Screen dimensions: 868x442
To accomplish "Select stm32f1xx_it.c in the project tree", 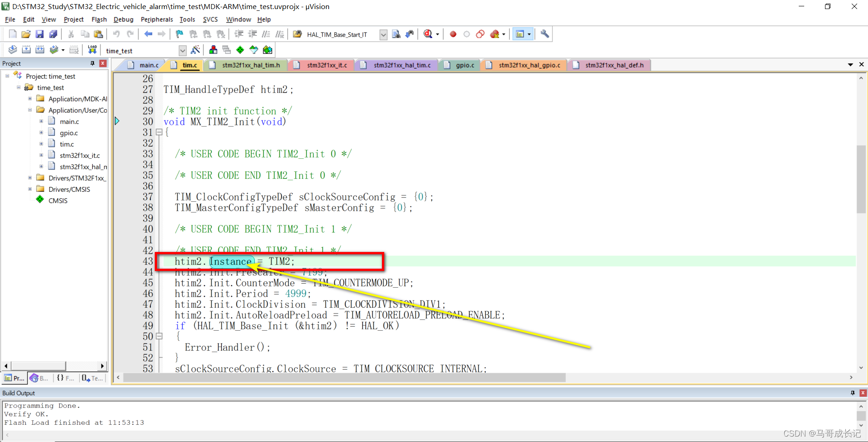I will tap(80, 155).
